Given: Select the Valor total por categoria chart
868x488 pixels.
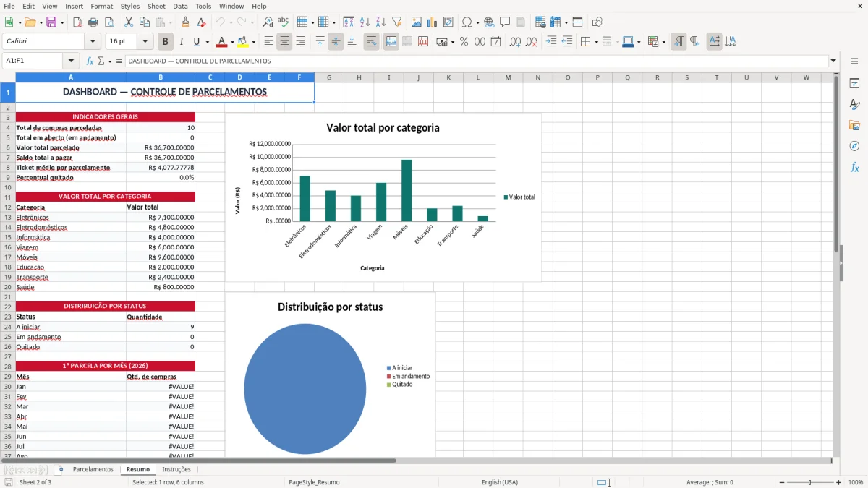Looking at the screenshot, I should tap(383, 197).
